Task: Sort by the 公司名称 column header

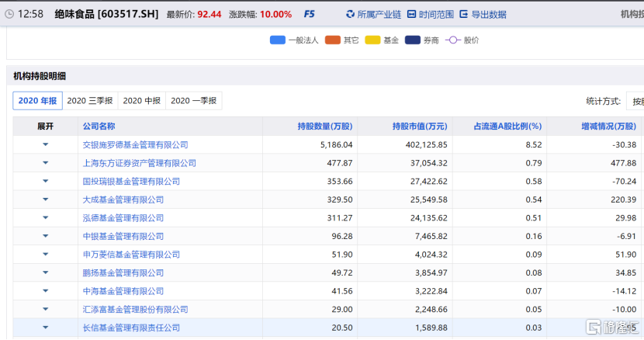Action: tap(99, 127)
